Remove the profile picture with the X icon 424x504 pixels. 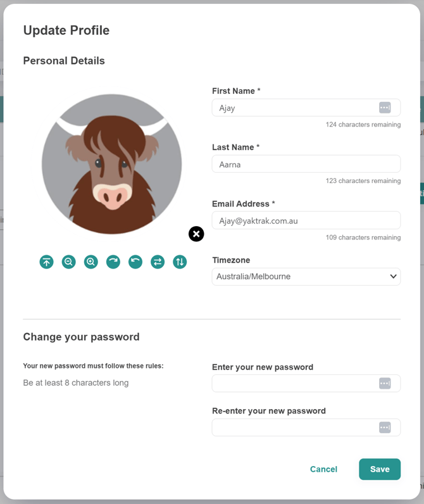pyautogui.click(x=196, y=234)
